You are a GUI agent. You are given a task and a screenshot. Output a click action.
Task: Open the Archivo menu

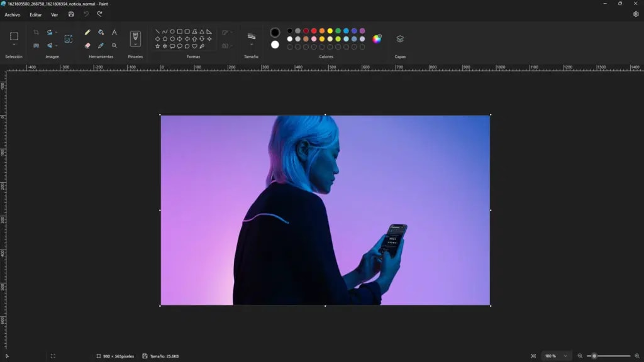tap(13, 15)
